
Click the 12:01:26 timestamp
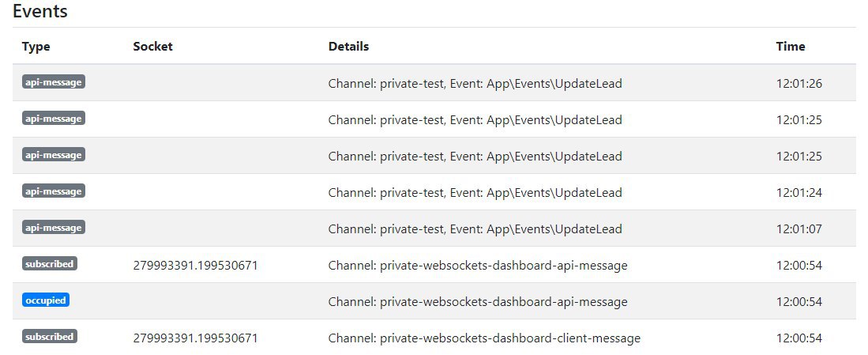799,84
